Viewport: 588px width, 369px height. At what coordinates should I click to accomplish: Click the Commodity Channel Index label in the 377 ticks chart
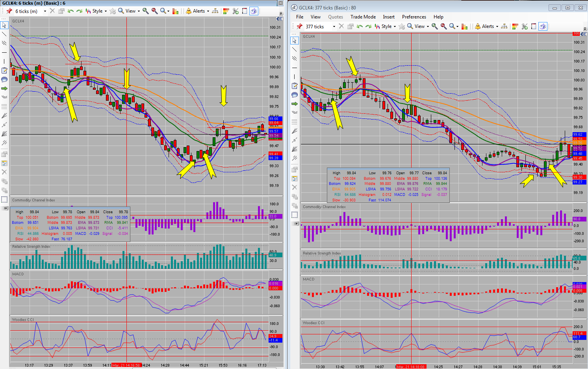[324, 207]
